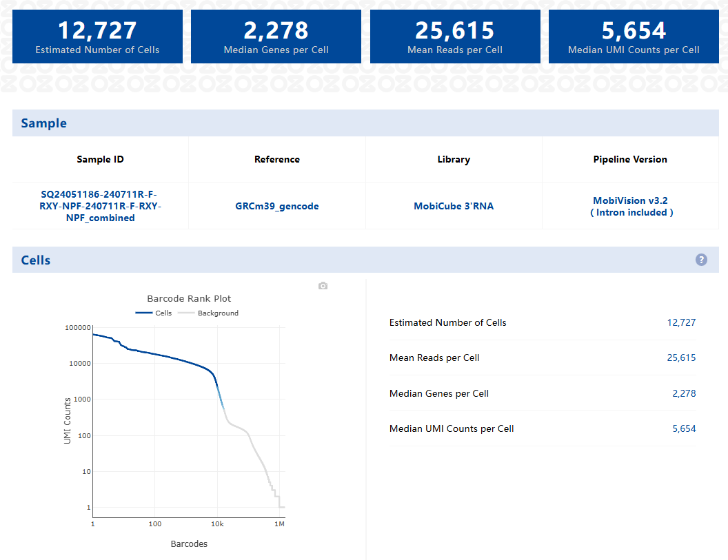
Task: Open help via the question mark icon
Action: coord(701,260)
